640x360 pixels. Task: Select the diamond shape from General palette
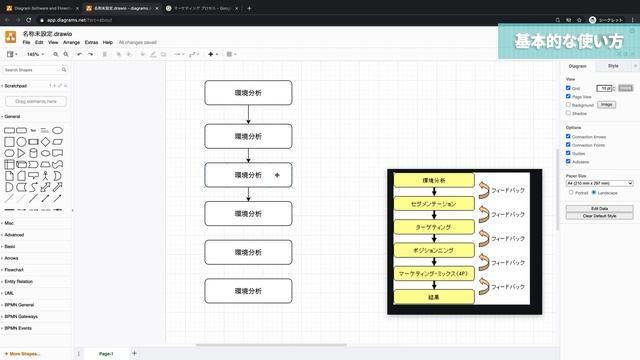(x=45, y=142)
